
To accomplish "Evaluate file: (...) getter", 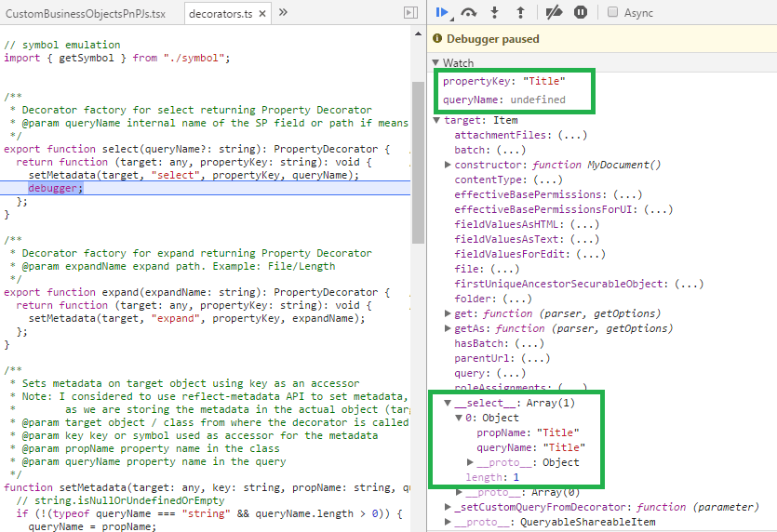I will (x=505, y=269).
